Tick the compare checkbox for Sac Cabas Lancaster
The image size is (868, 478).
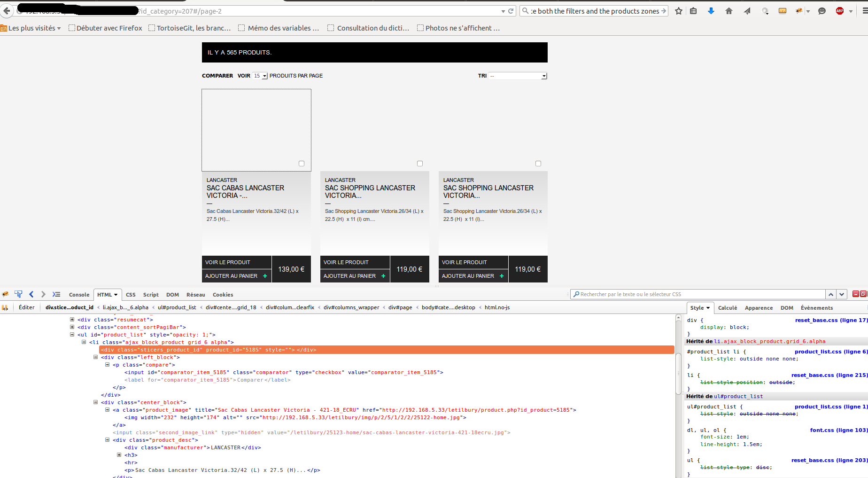(x=302, y=164)
